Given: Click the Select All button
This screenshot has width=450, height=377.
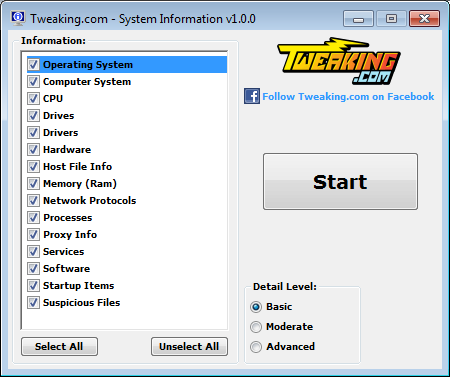Looking at the screenshot, I should [59, 346].
